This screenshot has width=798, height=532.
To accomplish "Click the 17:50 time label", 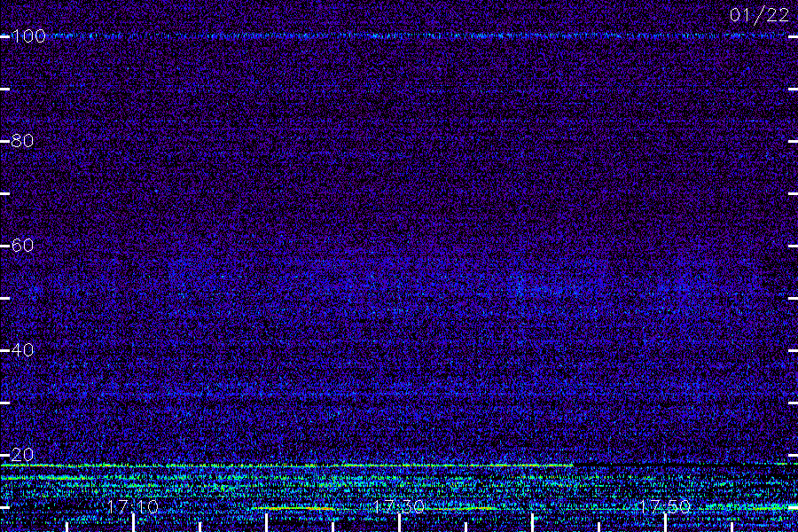I will click(x=665, y=506).
